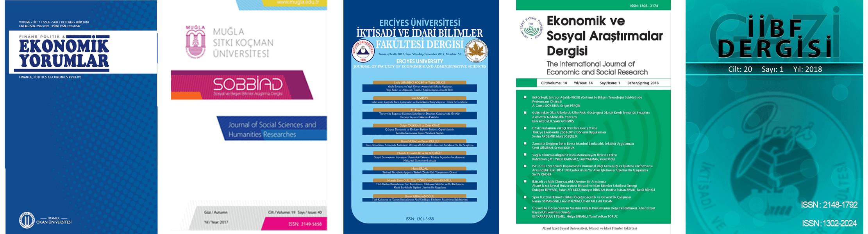The width and height of the screenshot is (868, 234).
Task: Click 'Cilt/Volume: 19 Sayı/Issue: 40' text
Action: click(295, 213)
